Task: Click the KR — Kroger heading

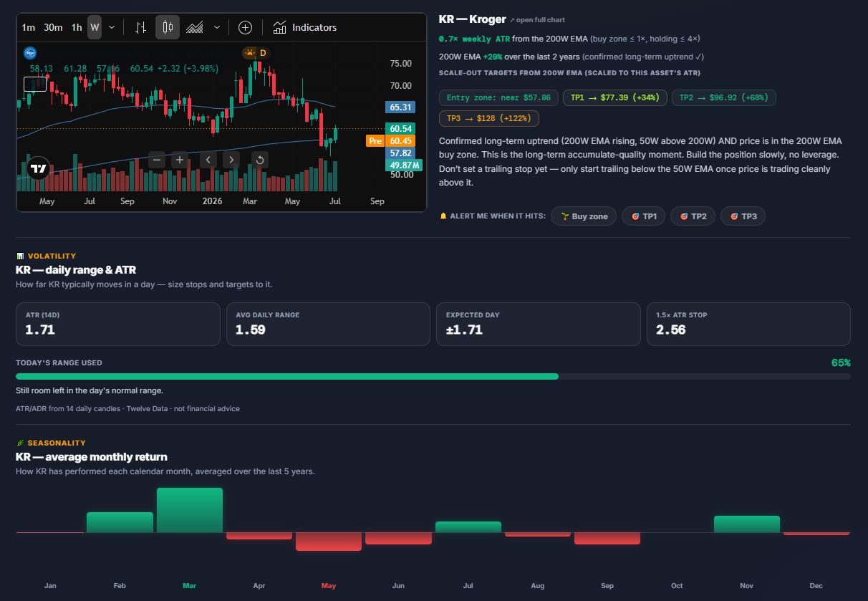Action: coord(473,19)
